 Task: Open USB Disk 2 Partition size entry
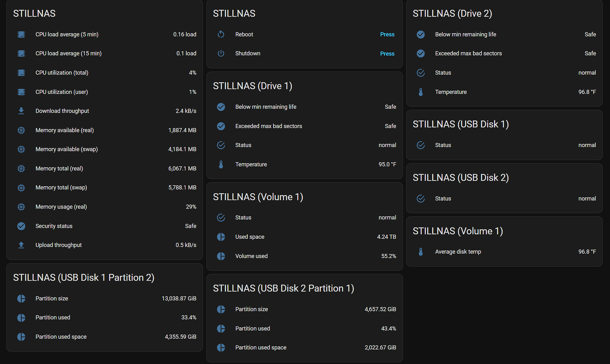(x=251, y=309)
